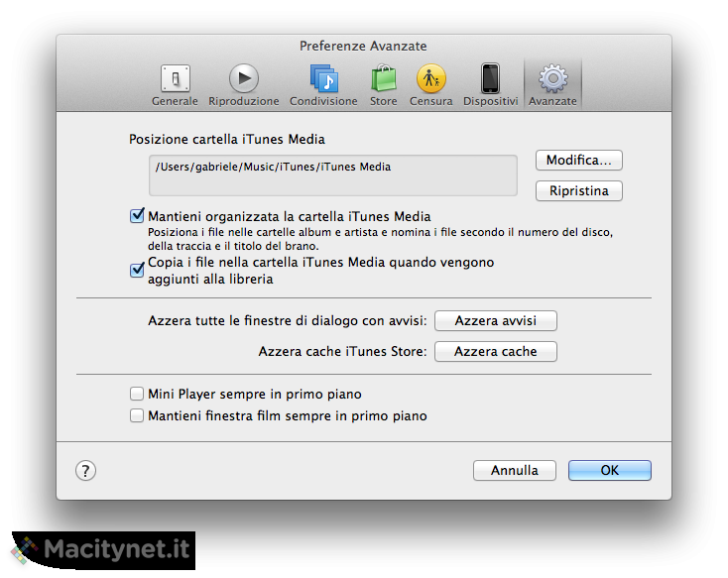The height and width of the screenshot is (578, 728).
Task: Enable Mantieni finestra film sempre in primo piano
Action: click(x=137, y=415)
